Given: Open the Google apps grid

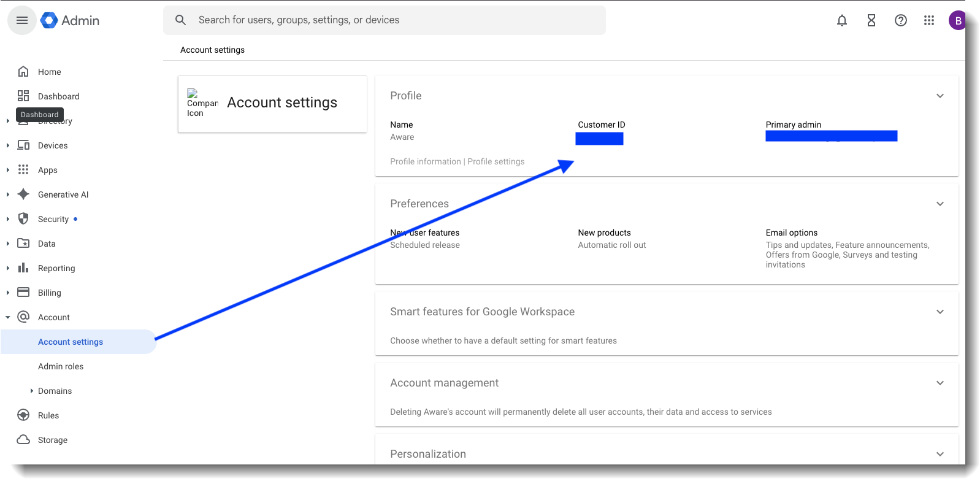Looking at the screenshot, I should tap(929, 20).
